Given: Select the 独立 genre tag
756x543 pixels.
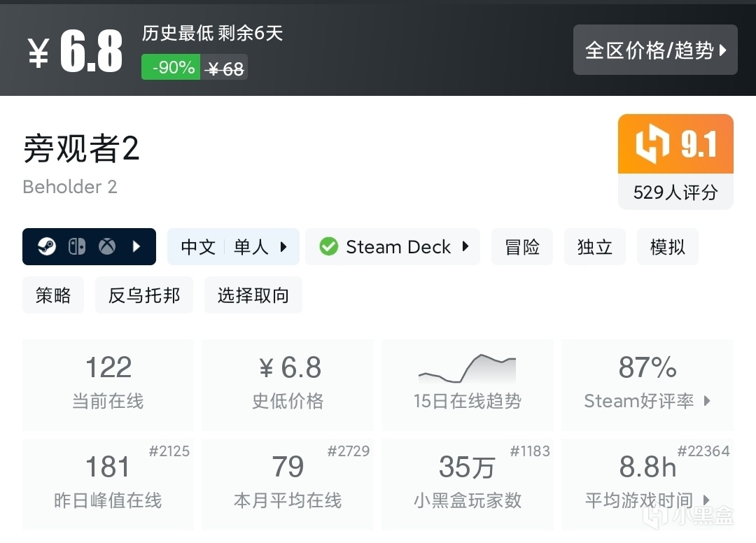Looking at the screenshot, I should [x=595, y=246].
